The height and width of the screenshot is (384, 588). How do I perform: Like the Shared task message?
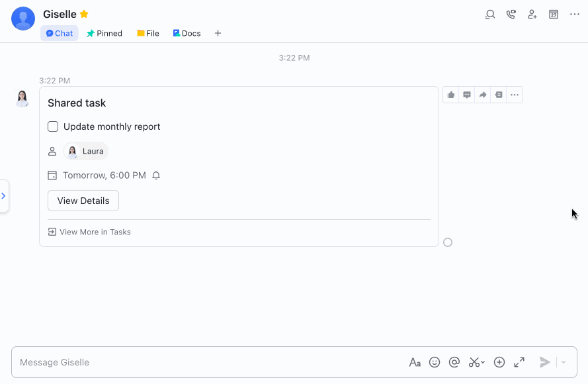pyautogui.click(x=450, y=95)
